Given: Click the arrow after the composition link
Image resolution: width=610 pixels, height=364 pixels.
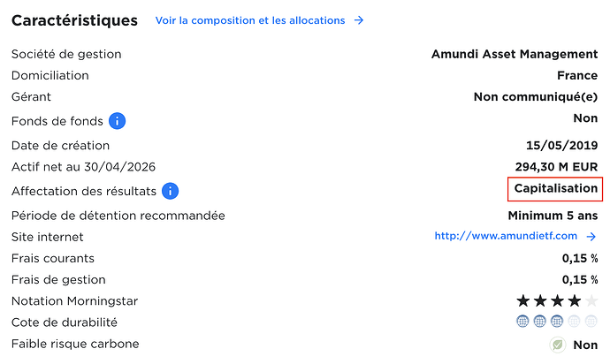Looking at the screenshot, I should [x=359, y=20].
